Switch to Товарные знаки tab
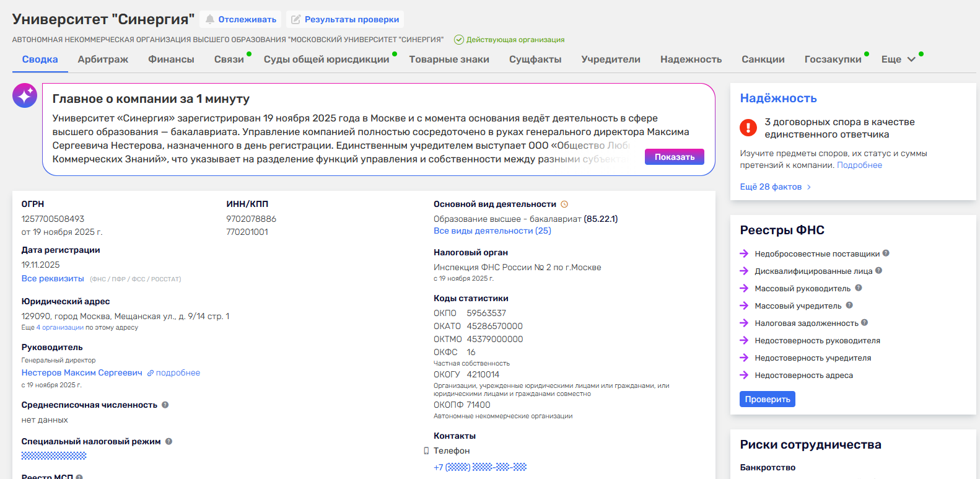980x479 pixels. click(x=449, y=59)
